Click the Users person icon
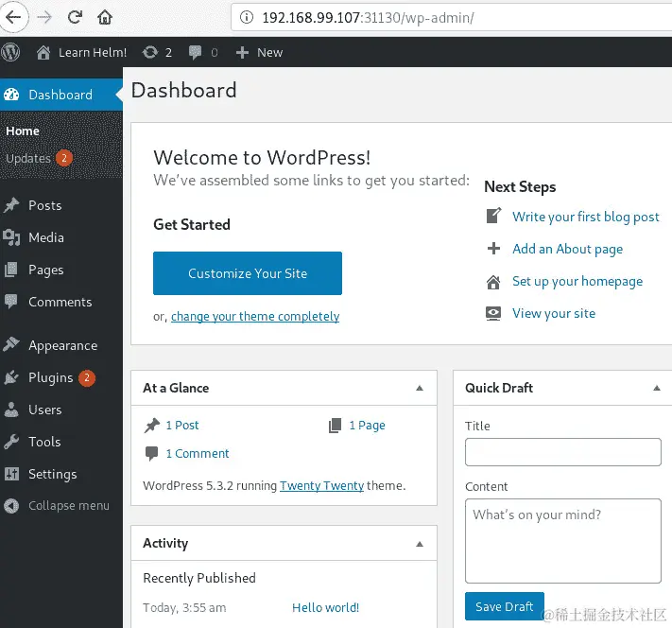Viewport: 672px width, 628px height. [11, 410]
